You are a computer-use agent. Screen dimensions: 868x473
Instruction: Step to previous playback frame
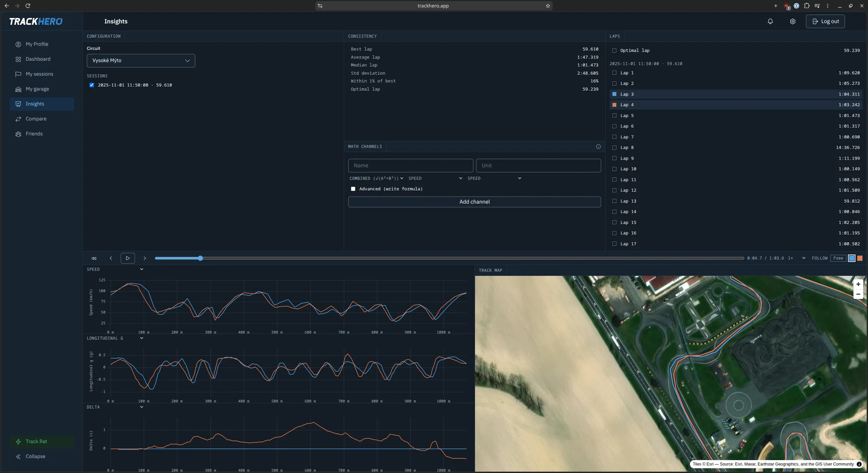click(111, 258)
